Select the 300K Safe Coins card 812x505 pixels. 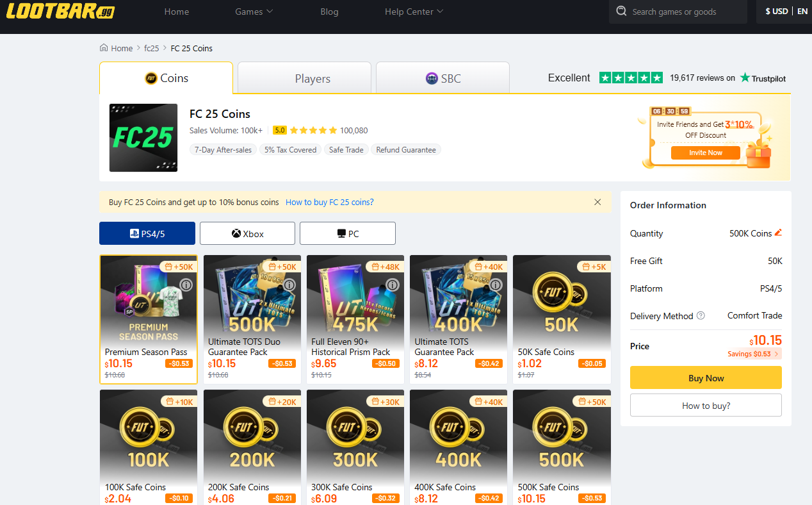click(x=355, y=447)
